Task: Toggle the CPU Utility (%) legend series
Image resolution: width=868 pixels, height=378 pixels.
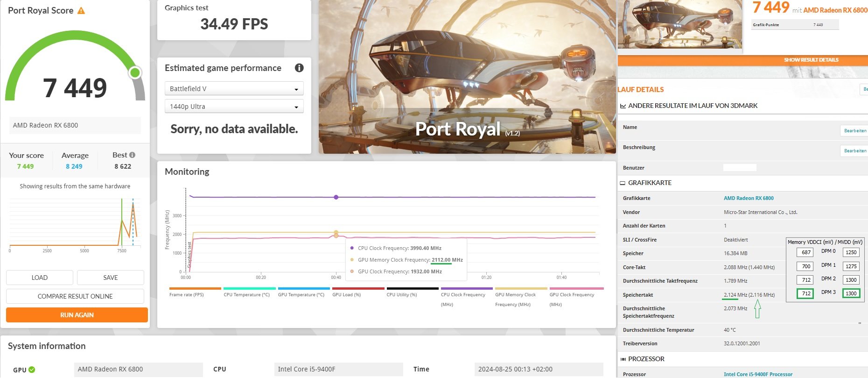Action: [413, 292]
